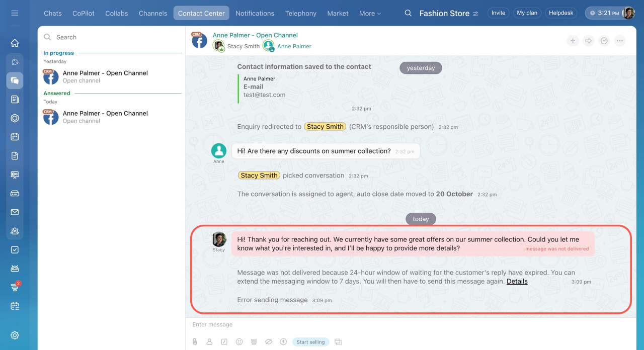Screen dimensions: 644x350
Task: Click the canned responses list icon
Action: [x=254, y=342]
